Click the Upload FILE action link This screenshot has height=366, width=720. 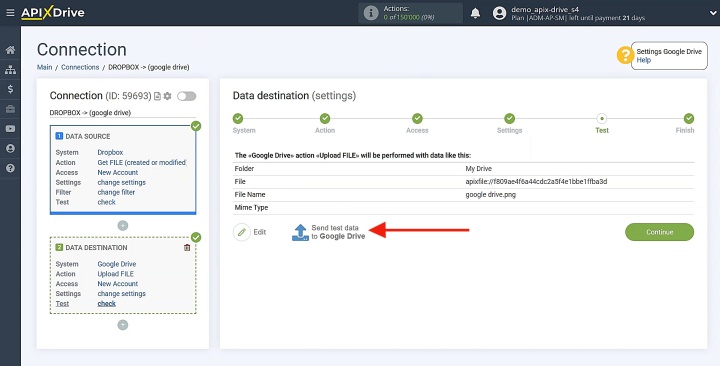click(116, 274)
